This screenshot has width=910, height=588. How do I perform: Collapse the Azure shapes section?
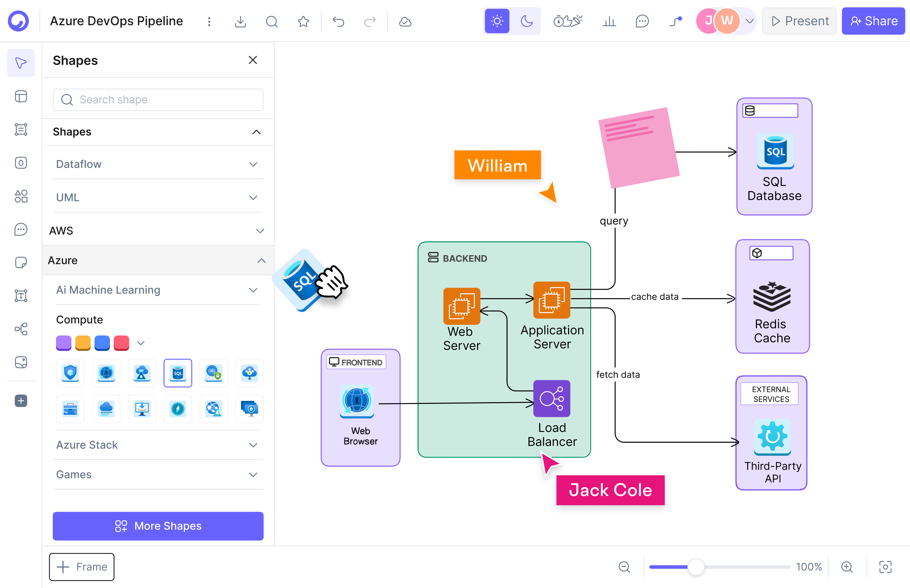point(158,260)
